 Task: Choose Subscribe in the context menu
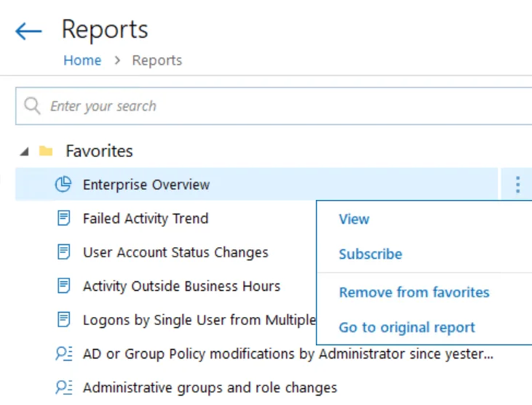tap(370, 254)
